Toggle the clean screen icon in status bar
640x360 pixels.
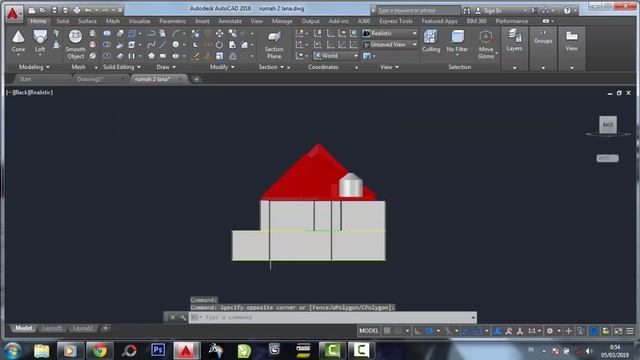point(618,331)
